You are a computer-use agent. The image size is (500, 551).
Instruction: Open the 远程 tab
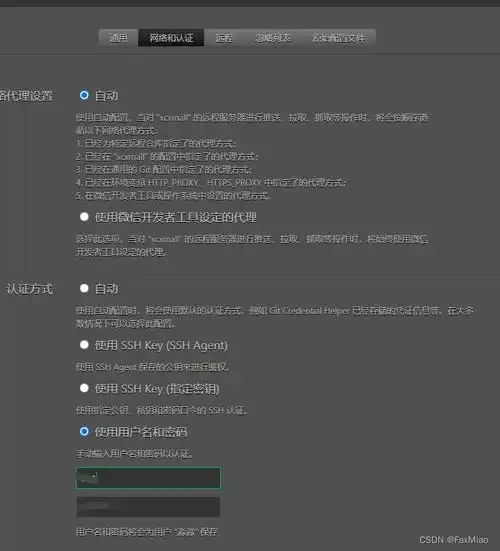click(x=224, y=38)
